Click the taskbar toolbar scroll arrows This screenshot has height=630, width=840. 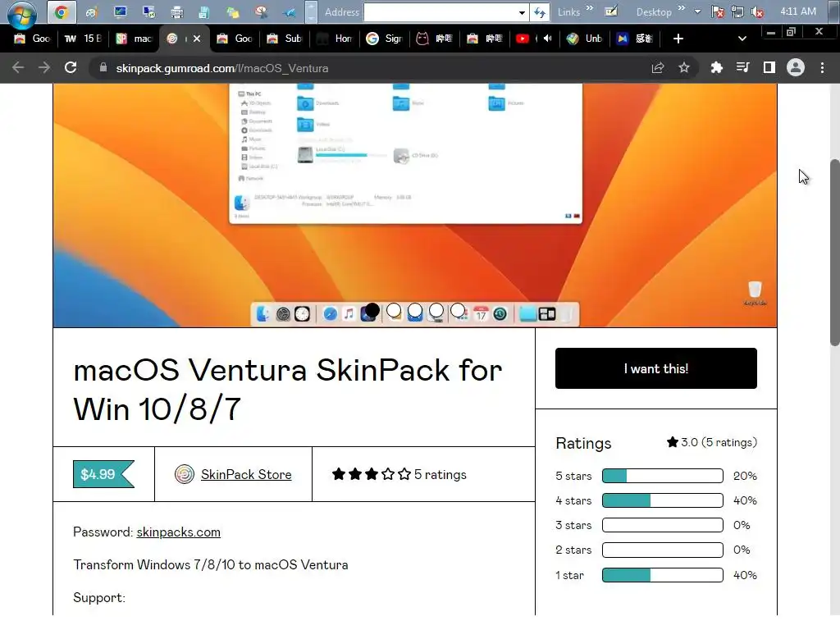311,11
